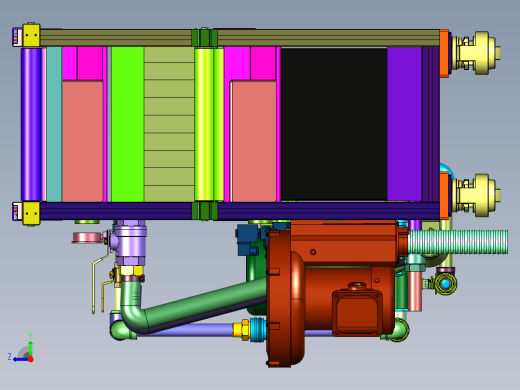Screen dimensions: 520x390
Task: Select the Z axis label on the triad
Action: tap(10, 357)
